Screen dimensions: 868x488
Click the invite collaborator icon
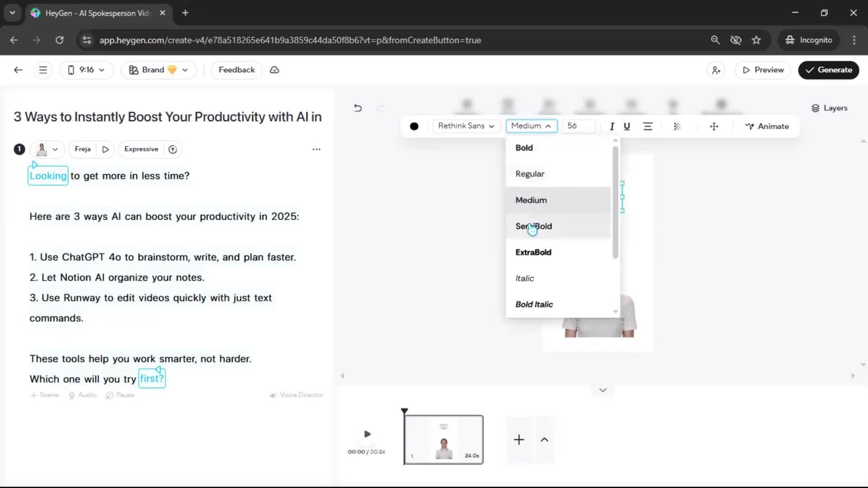click(716, 70)
